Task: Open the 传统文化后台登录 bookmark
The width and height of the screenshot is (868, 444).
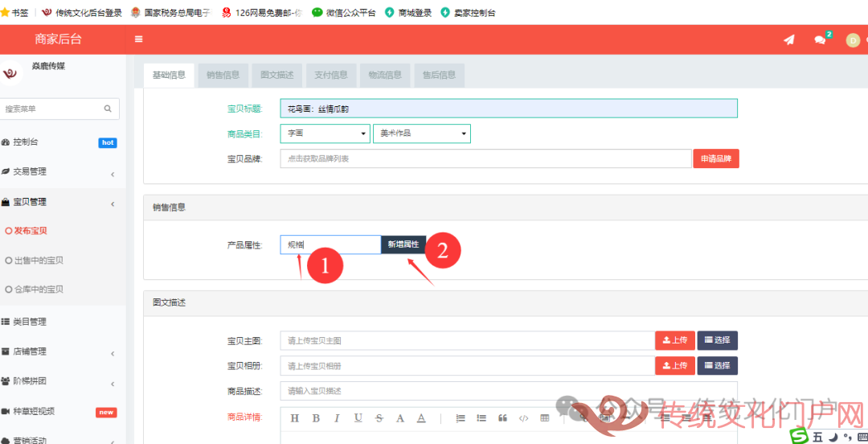Action: [82, 12]
